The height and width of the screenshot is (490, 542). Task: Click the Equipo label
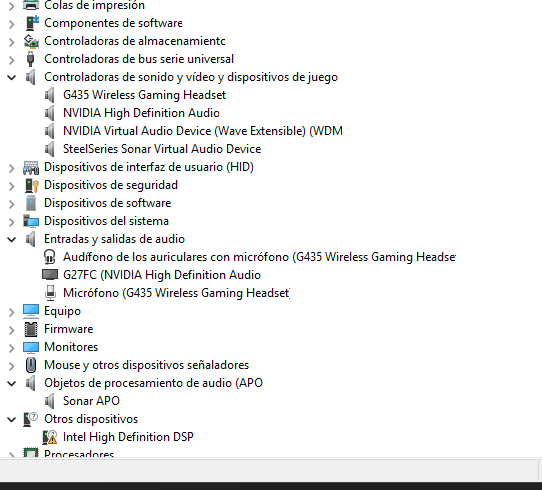click(62, 311)
